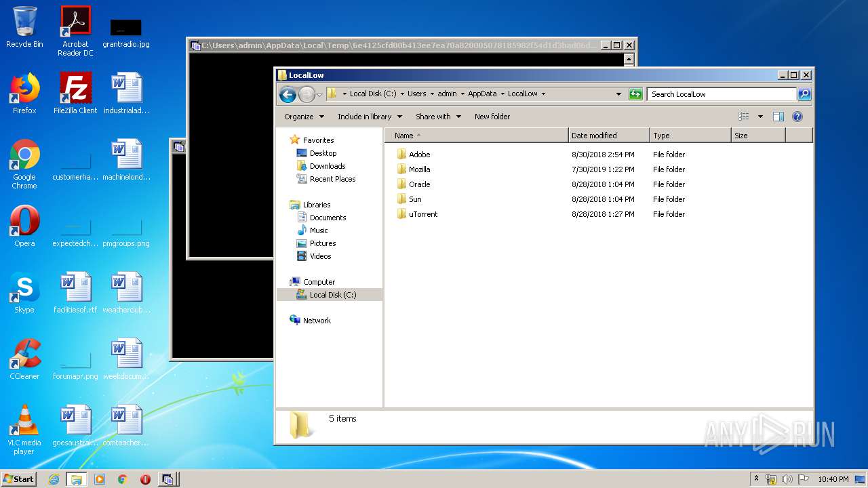Open Chrome from taskbar

click(122, 479)
